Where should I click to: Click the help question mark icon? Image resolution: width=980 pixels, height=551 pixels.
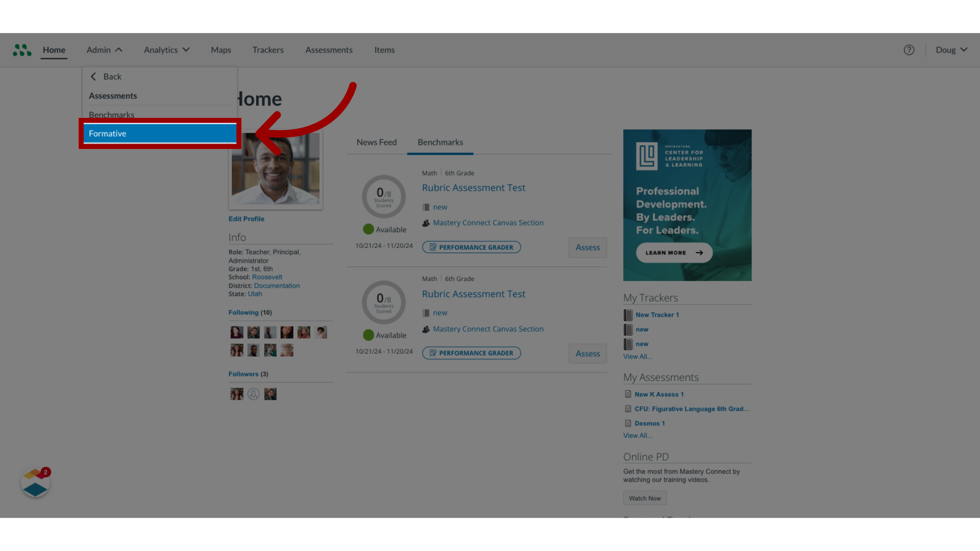909,50
